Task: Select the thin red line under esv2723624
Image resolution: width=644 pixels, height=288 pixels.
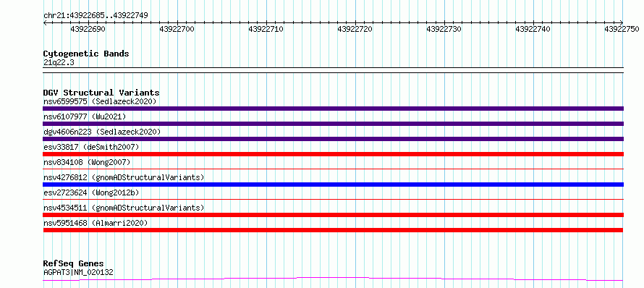Action: coord(333,199)
